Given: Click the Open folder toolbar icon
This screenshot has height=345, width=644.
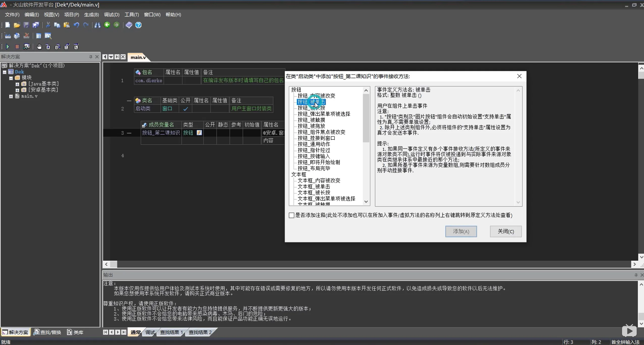Looking at the screenshot, I should coord(17,25).
